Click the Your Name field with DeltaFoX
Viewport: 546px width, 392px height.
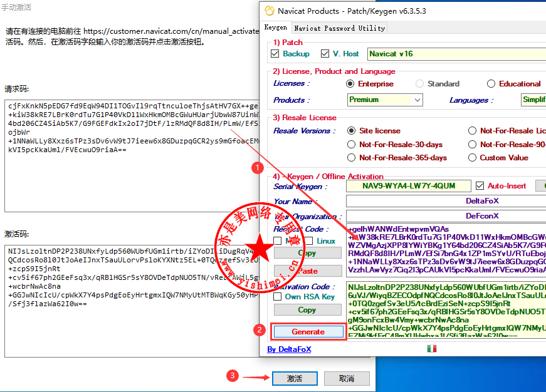(x=446, y=201)
